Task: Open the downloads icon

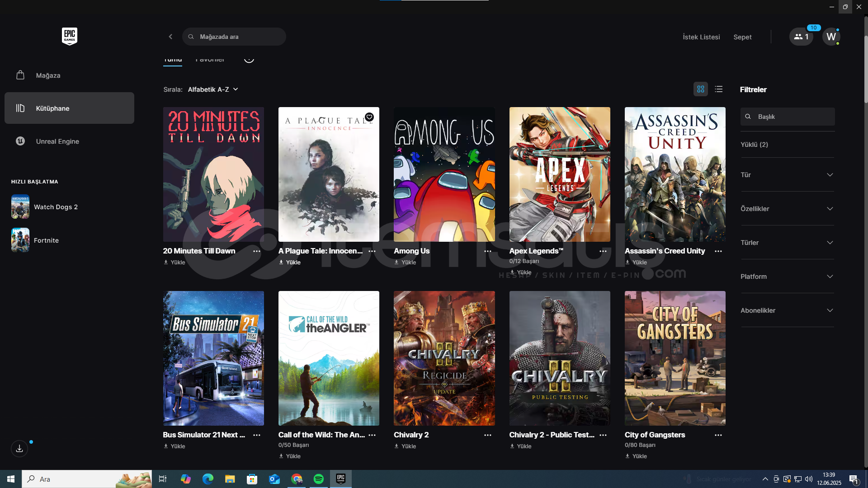Action: tap(19, 449)
